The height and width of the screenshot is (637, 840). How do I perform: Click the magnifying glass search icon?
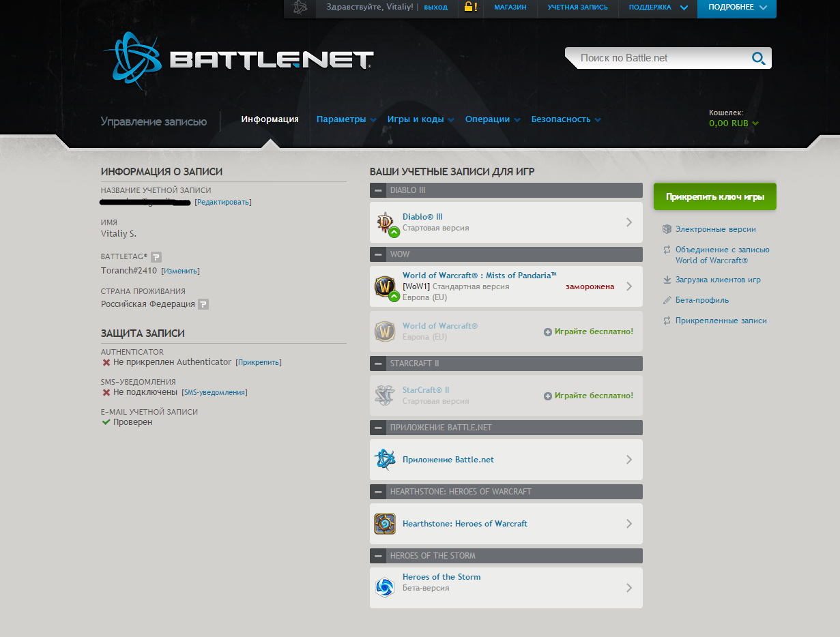tap(758, 59)
